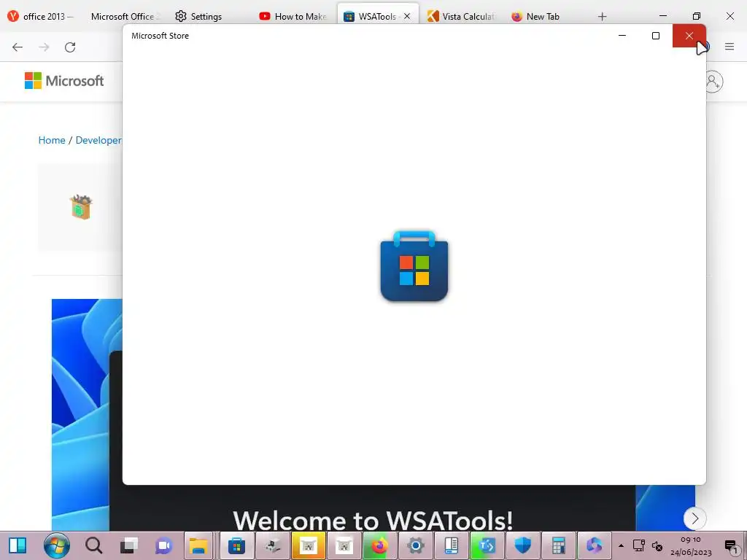
Task: Open the notification center icon
Action: point(730,546)
